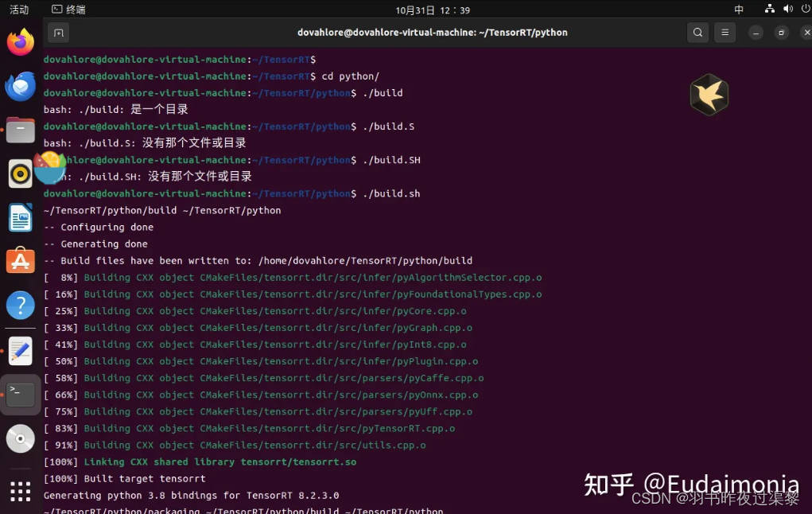Click the 活动 Activities menu

click(x=18, y=9)
